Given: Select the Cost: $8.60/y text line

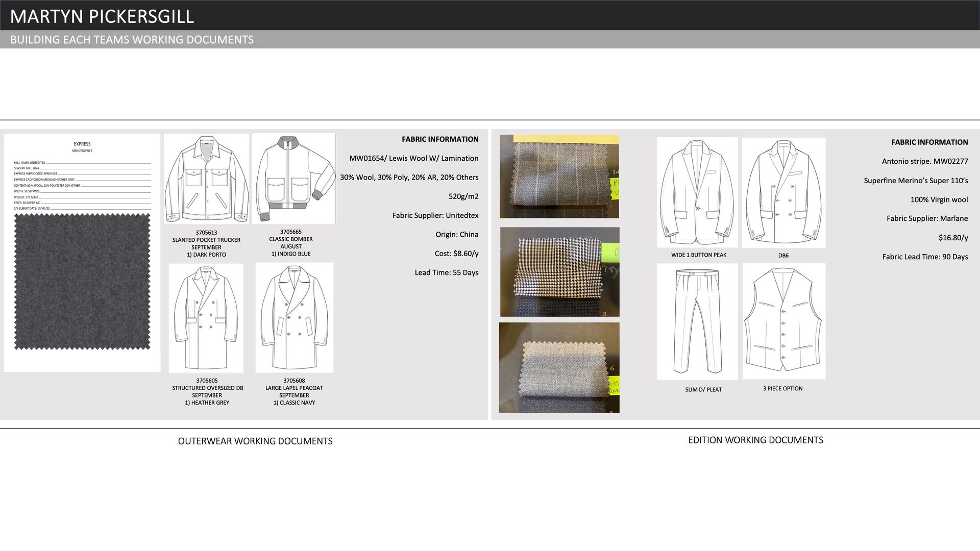Looking at the screenshot, I should (x=456, y=254).
